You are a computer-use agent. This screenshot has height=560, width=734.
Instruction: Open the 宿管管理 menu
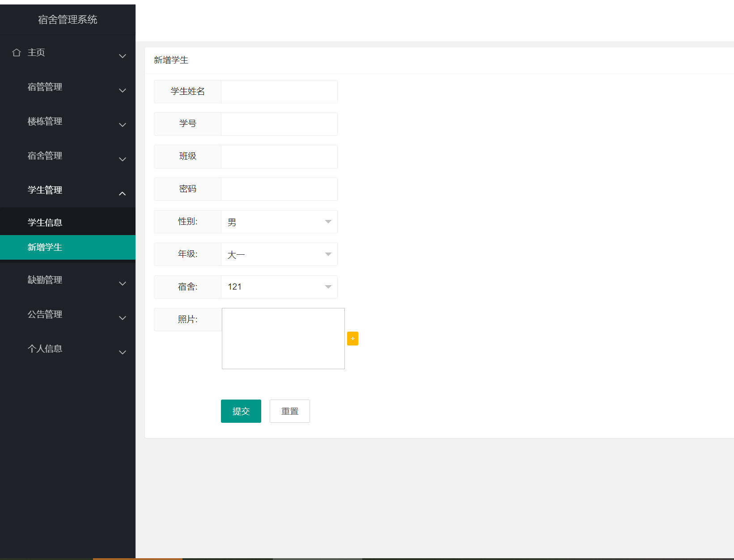coord(68,87)
